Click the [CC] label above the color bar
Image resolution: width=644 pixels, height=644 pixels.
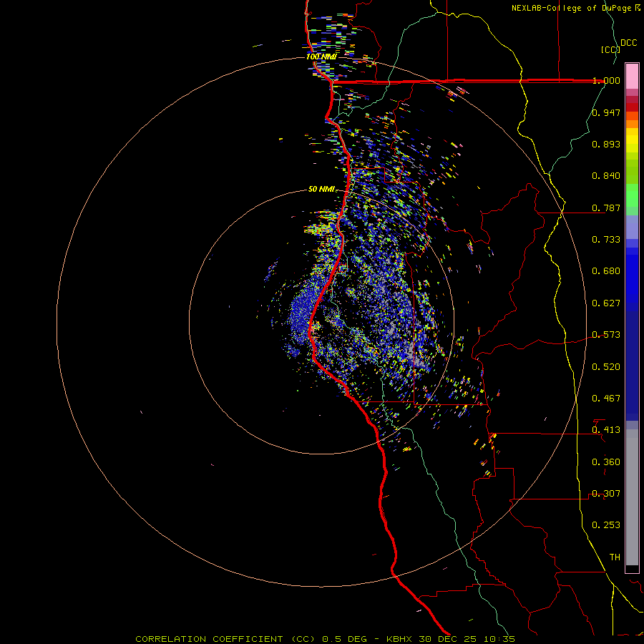tap(610, 49)
